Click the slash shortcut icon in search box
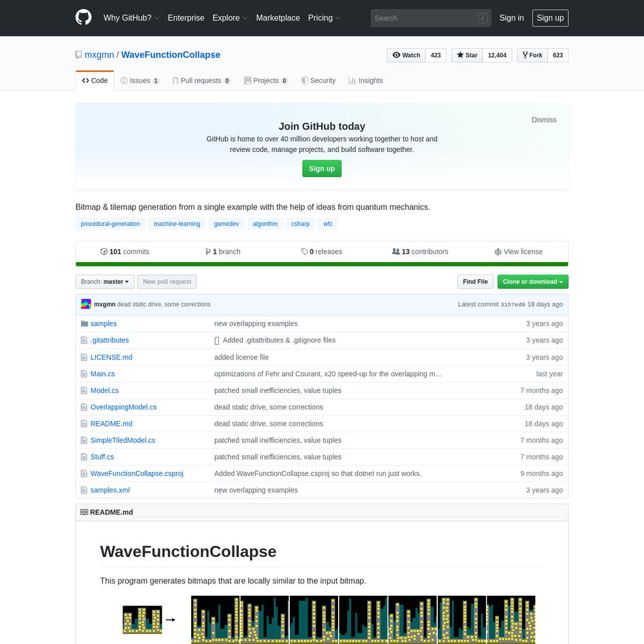This screenshot has width=644, height=644. coord(482,18)
